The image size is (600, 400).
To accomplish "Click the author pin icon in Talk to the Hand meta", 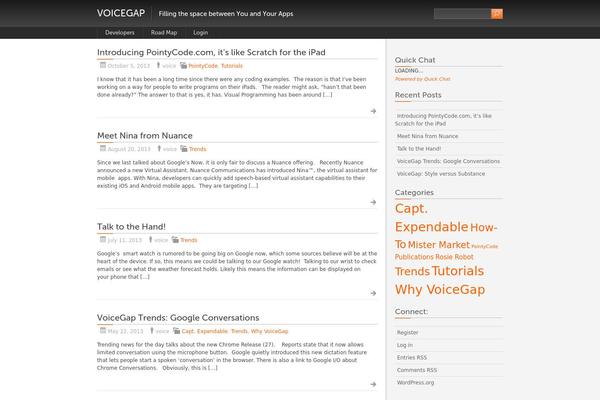I will [x=150, y=240].
